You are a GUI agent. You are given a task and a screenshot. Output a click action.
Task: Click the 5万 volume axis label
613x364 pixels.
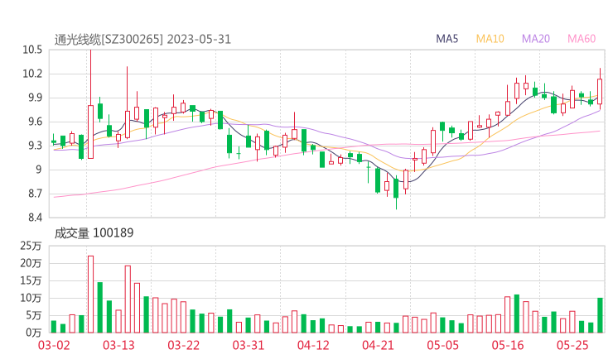click(33, 315)
